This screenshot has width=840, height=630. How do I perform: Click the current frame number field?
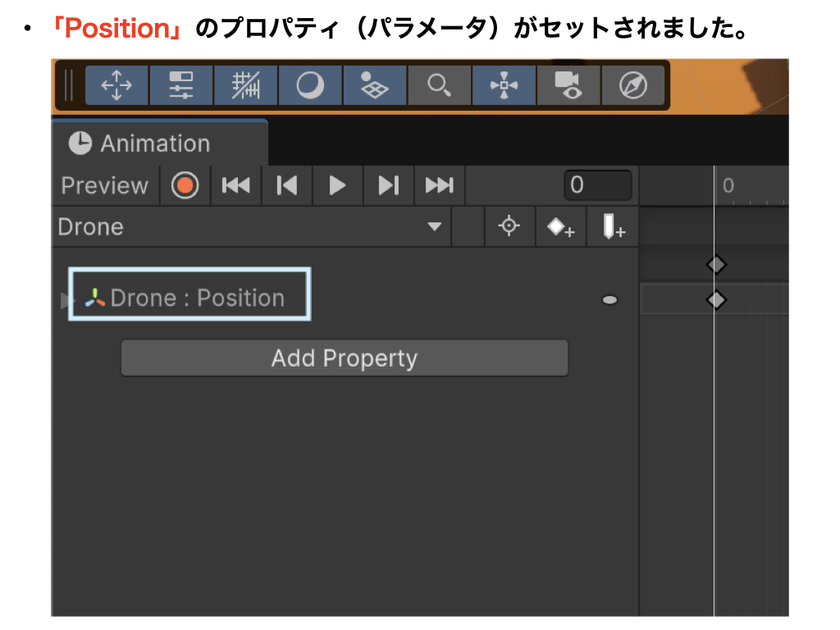point(597,185)
